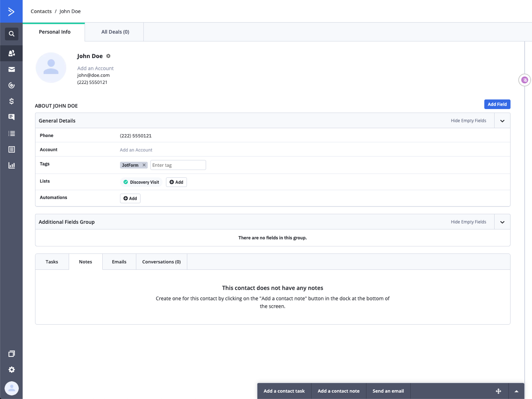Click John Doe contact name heading
532x399 pixels.
tap(90, 56)
